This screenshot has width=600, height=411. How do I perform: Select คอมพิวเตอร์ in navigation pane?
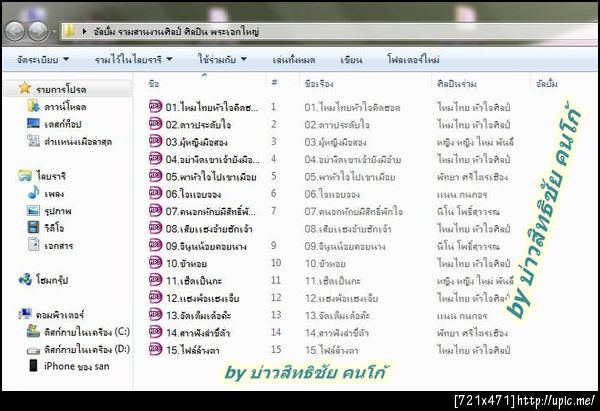(x=60, y=315)
